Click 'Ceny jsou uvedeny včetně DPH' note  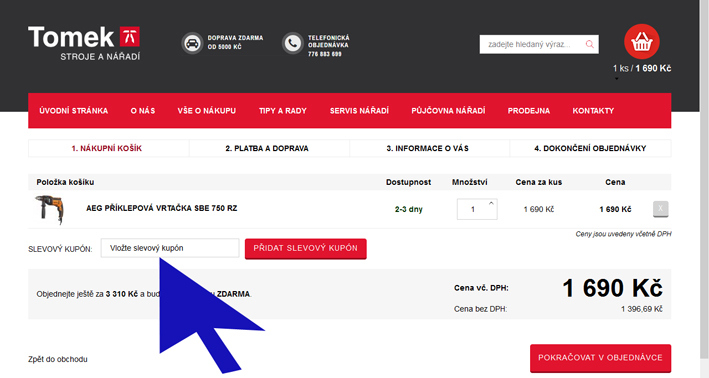[x=623, y=234]
